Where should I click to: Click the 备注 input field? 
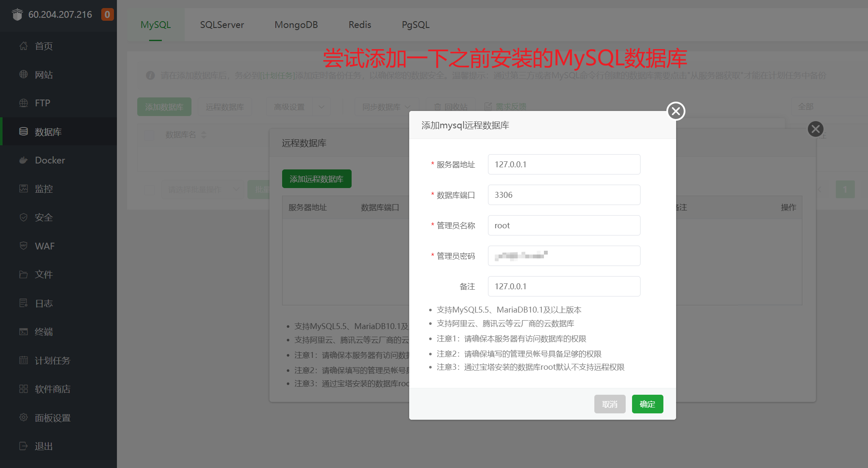564,286
